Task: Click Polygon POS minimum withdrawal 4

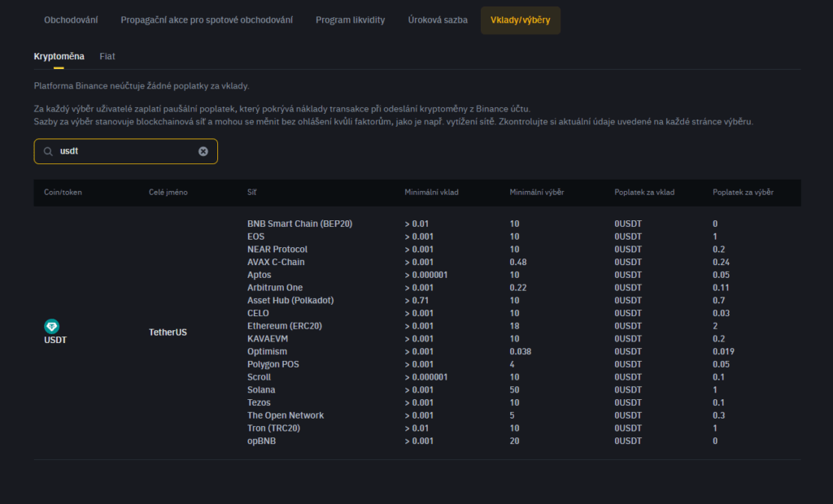Action: 512,364
